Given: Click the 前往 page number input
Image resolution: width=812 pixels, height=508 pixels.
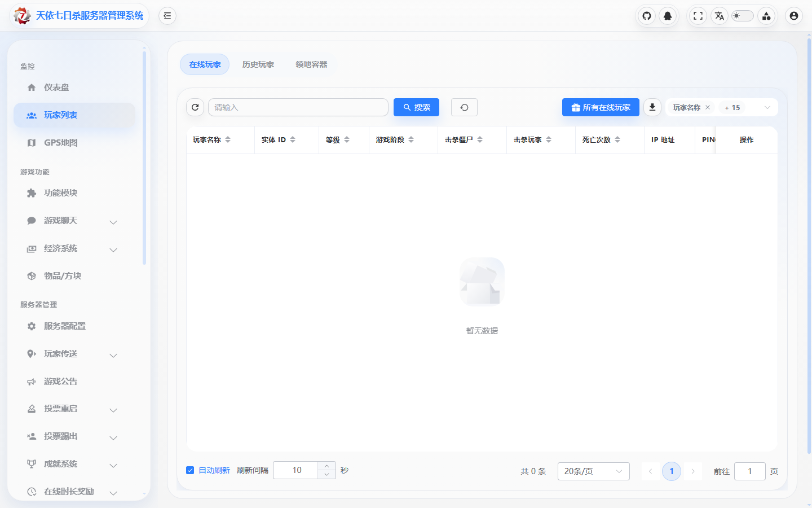Looking at the screenshot, I should [750, 471].
